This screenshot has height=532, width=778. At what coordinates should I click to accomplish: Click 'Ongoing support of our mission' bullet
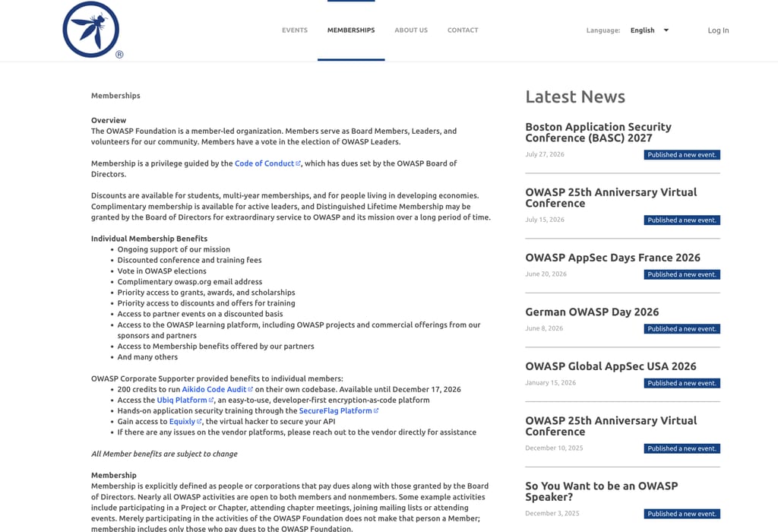174,249
